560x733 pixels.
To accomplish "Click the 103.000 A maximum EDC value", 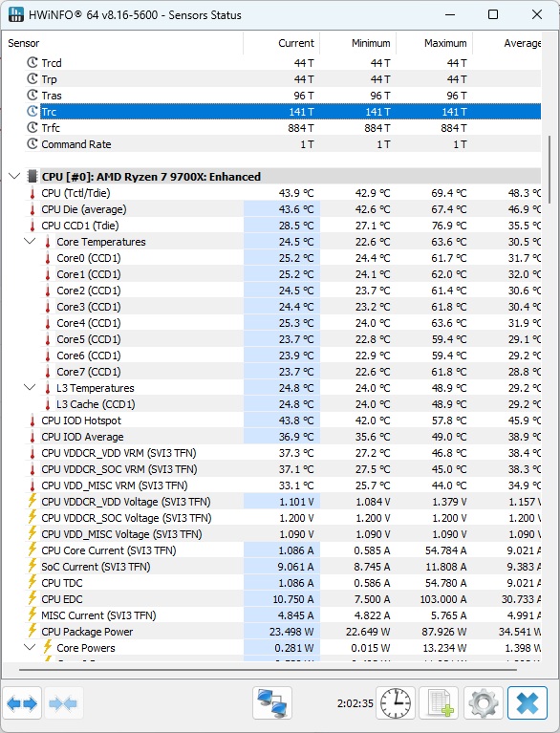I will tap(442, 599).
